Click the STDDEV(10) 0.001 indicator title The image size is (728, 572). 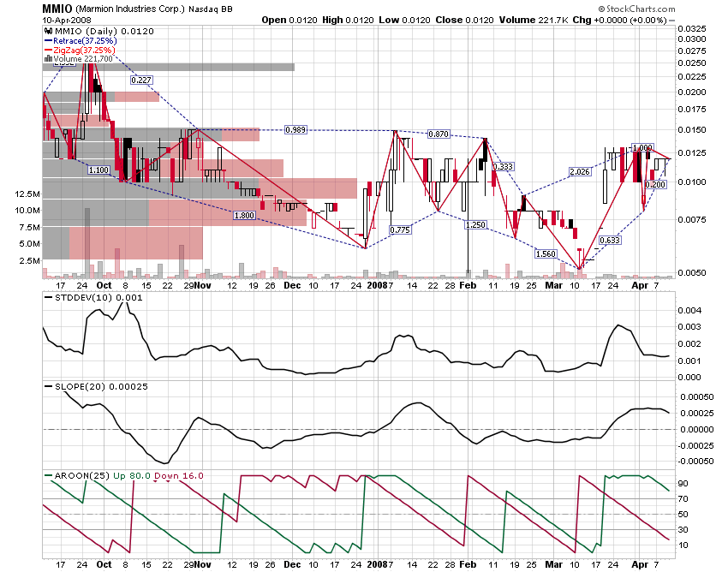click(98, 298)
